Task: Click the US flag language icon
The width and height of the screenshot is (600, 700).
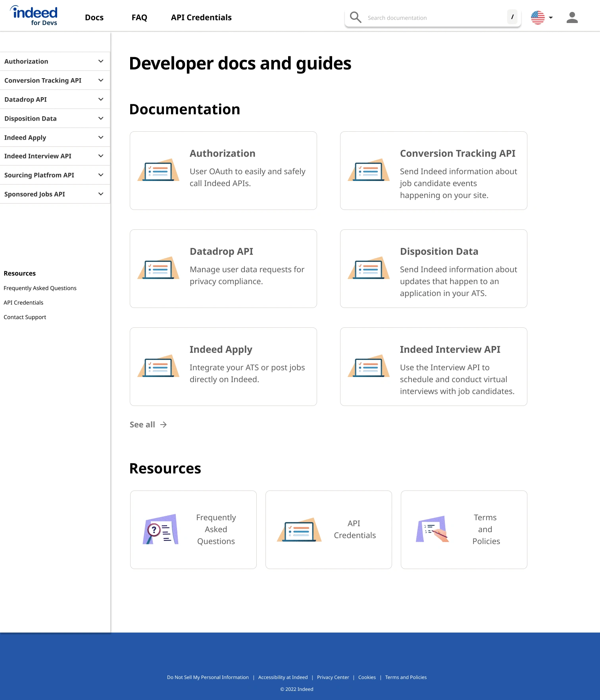Action: (538, 17)
